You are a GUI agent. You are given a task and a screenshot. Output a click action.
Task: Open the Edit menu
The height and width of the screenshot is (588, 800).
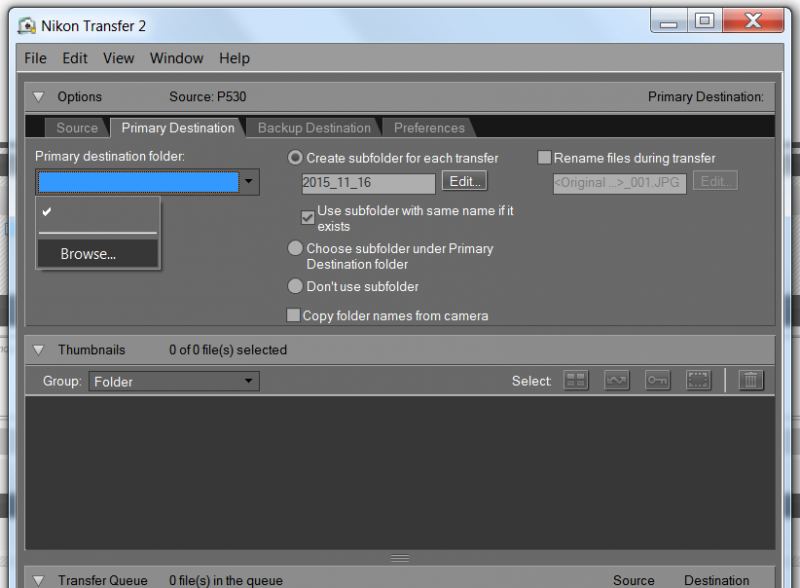point(75,58)
